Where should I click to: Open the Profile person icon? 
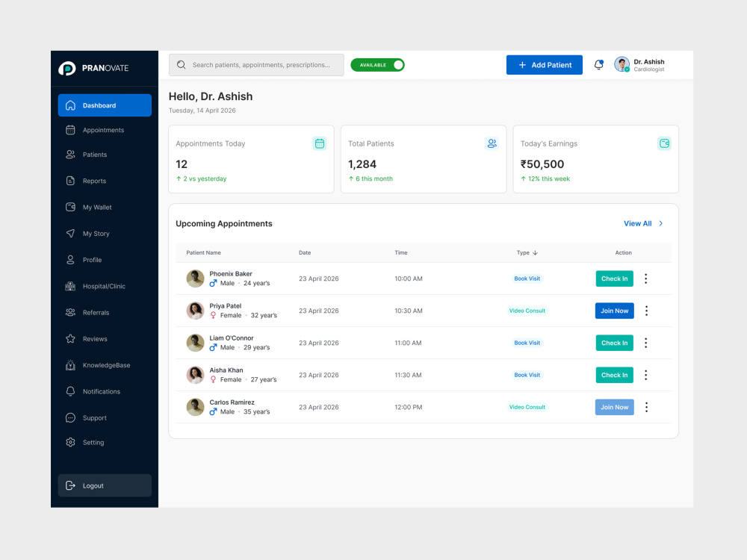pyautogui.click(x=70, y=260)
